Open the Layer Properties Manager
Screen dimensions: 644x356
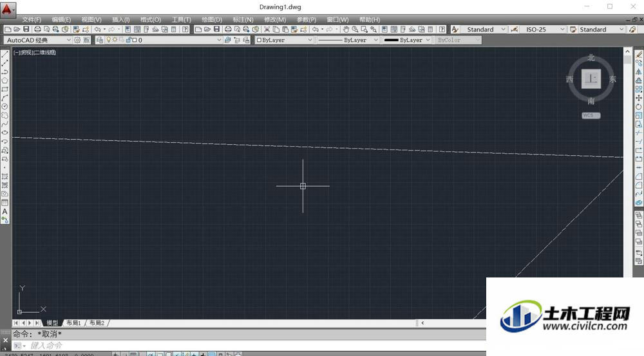pyautogui.click(x=99, y=40)
